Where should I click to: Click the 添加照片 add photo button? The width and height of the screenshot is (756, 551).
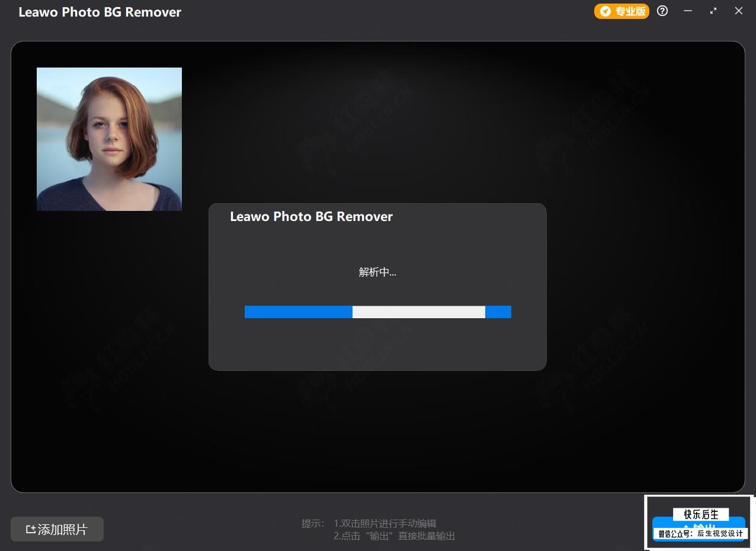(57, 529)
